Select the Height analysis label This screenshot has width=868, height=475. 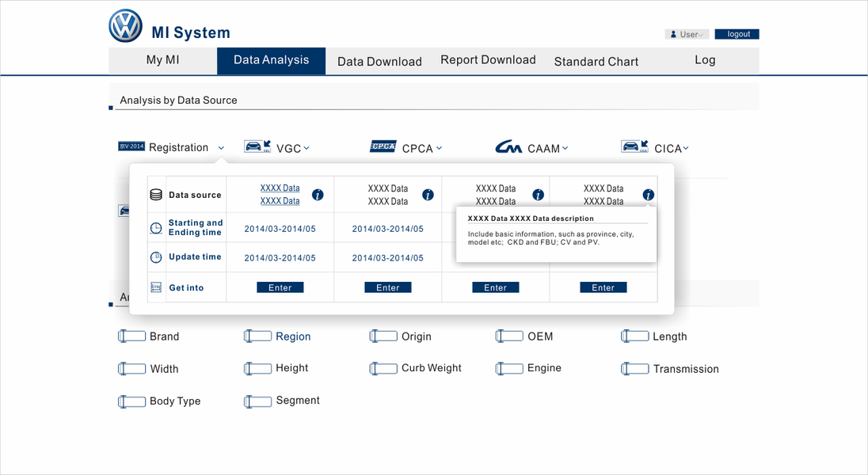[291, 368]
